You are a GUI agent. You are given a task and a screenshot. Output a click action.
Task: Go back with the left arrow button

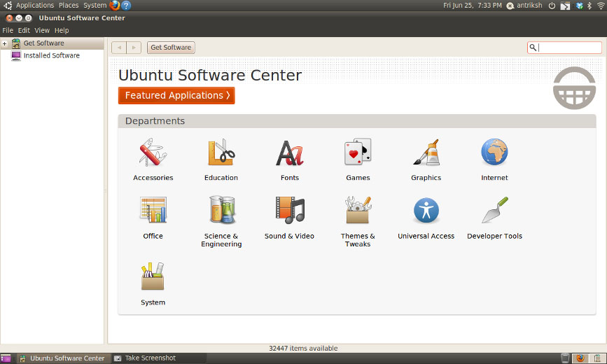[x=119, y=48]
